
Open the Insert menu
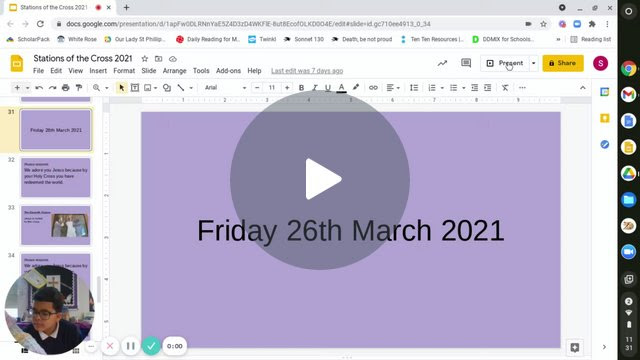(x=98, y=71)
